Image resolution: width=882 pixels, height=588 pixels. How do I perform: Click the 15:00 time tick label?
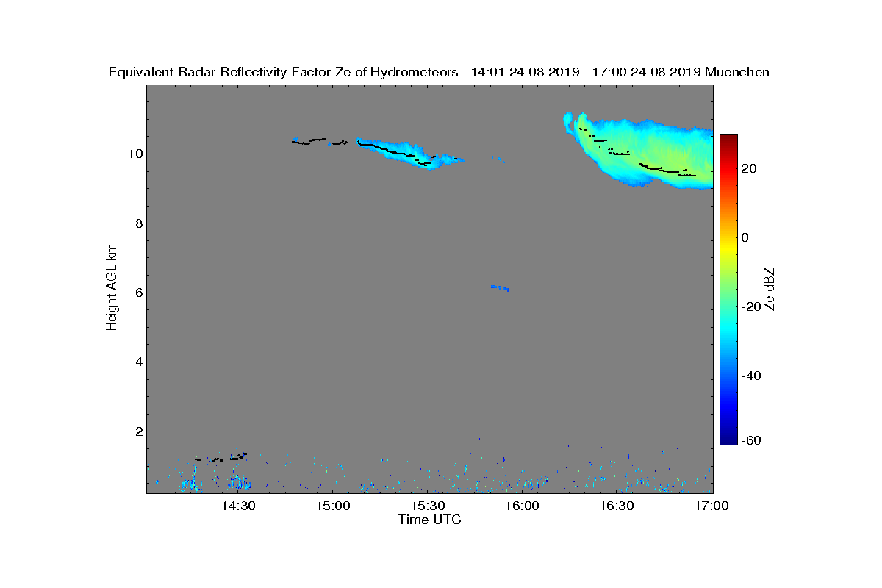click(333, 506)
